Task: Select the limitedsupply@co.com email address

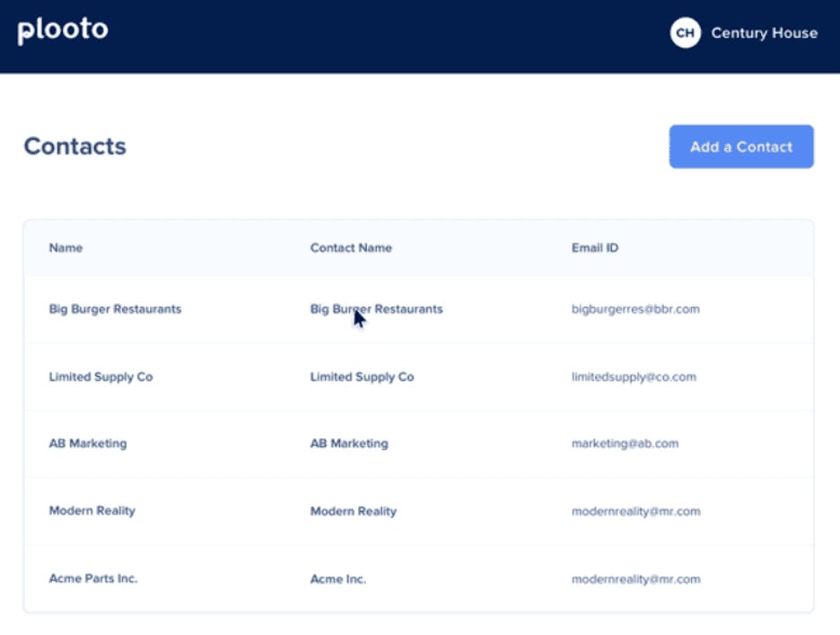Action: [634, 377]
